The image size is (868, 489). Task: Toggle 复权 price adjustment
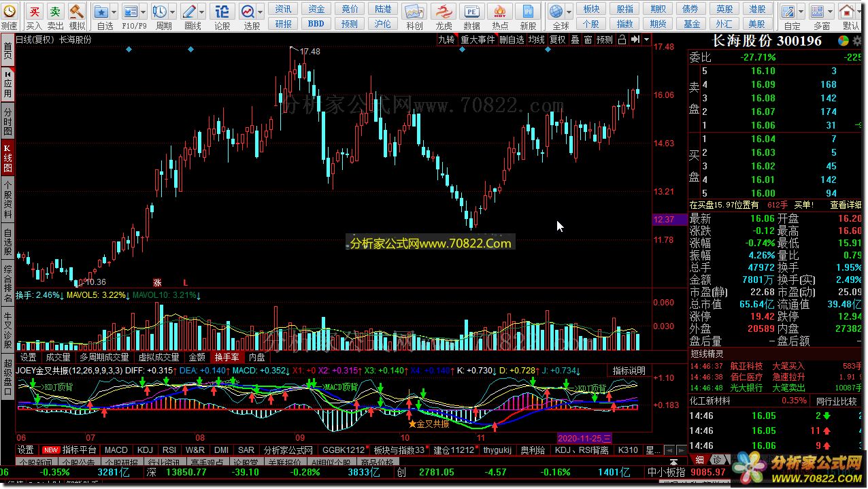click(558, 39)
